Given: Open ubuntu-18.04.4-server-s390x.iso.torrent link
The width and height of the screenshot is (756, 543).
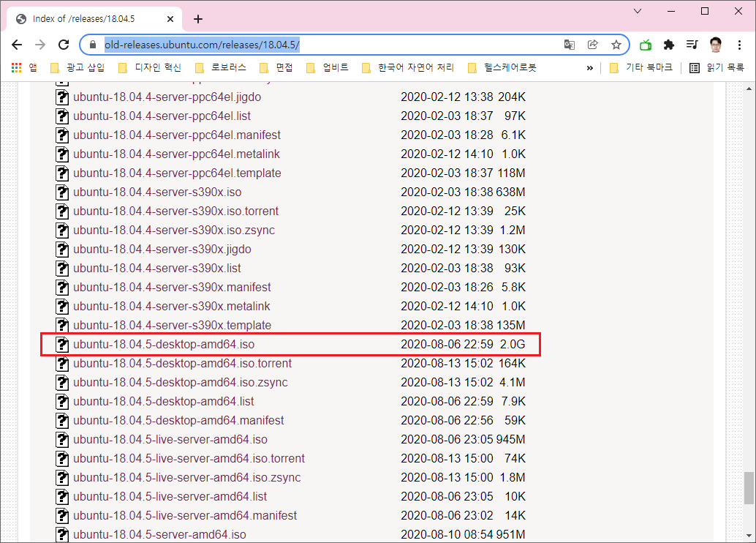Looking at the screenshot, I should point(176,211).
